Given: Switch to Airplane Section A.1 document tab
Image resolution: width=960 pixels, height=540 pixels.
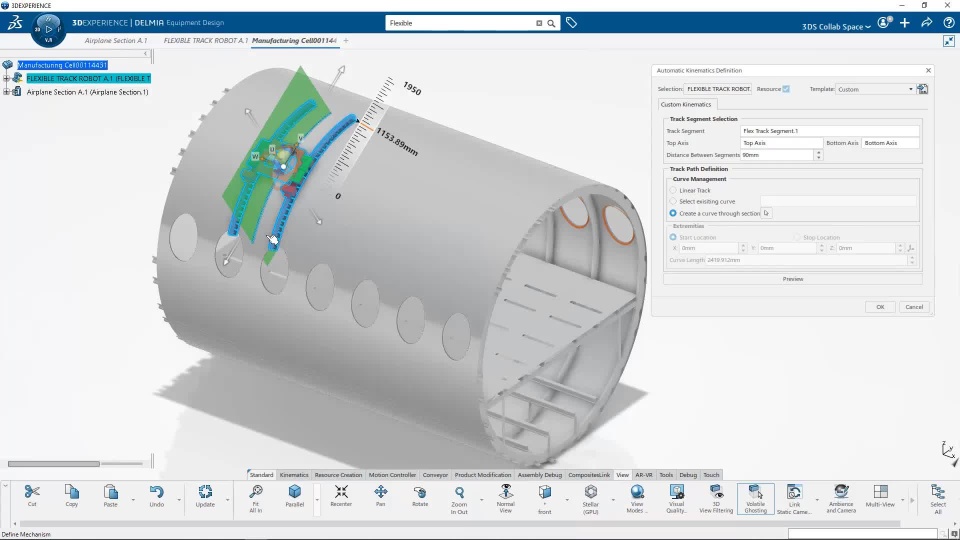Looking at the screenshot, I should [116, 40].
